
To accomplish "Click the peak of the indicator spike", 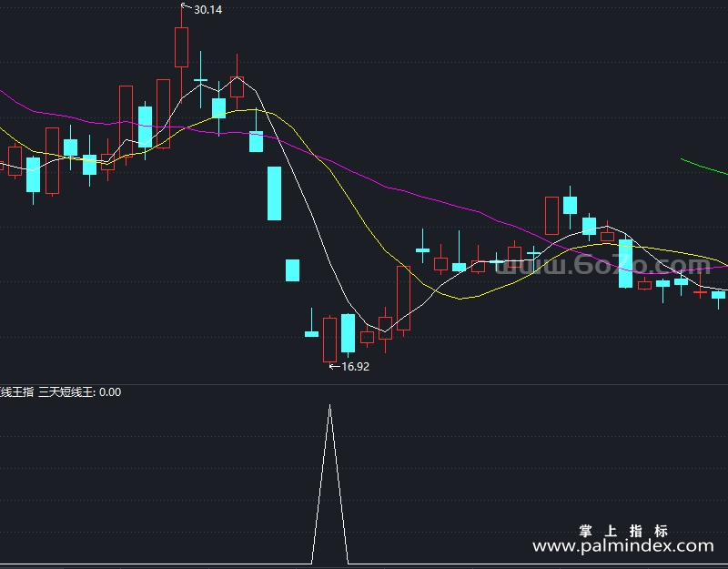I will (x=329, y=405).
